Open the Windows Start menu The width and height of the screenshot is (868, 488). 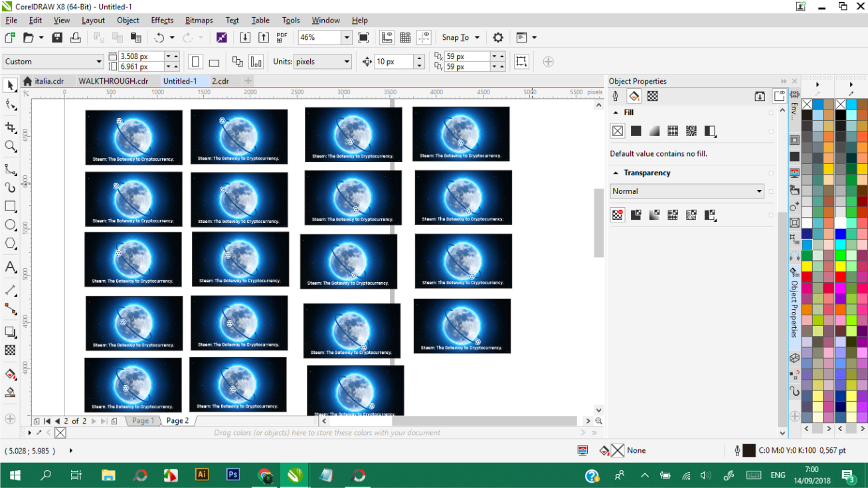click(x=14, y=475)
